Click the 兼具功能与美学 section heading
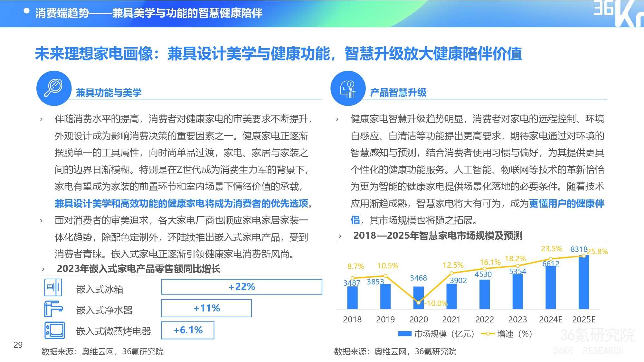Image resolution: width=644 pixels, height=362 pixels. pyautogui.click(x=109, y=93)
